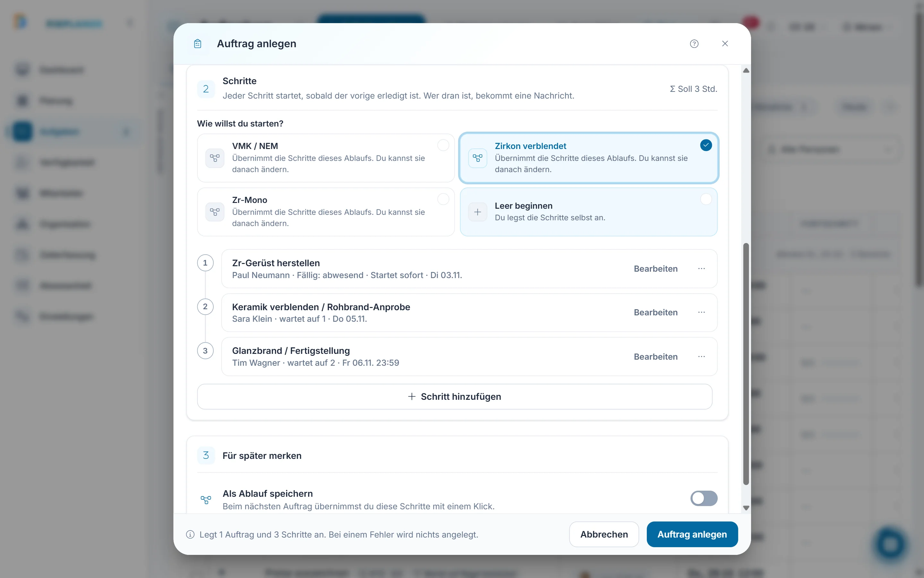Click the plus icon on Leer beginnen card
Image resolution: width=924 pixels, height=578 pixels.
click(477, 212)
